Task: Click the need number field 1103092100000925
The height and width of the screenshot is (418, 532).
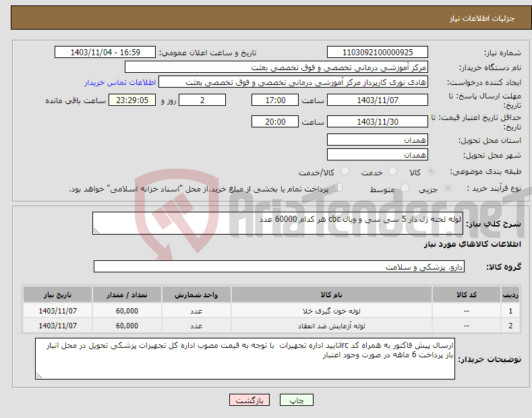Action: (x=378, y=53)
